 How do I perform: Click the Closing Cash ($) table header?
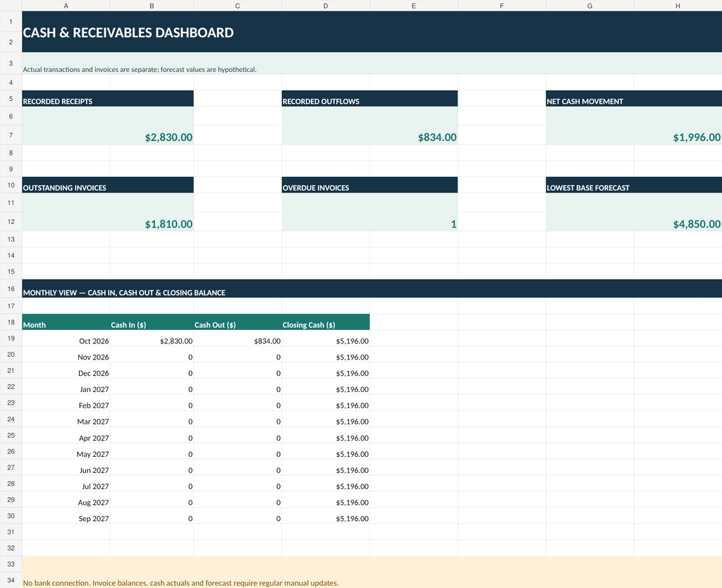(x=326, y=322)
